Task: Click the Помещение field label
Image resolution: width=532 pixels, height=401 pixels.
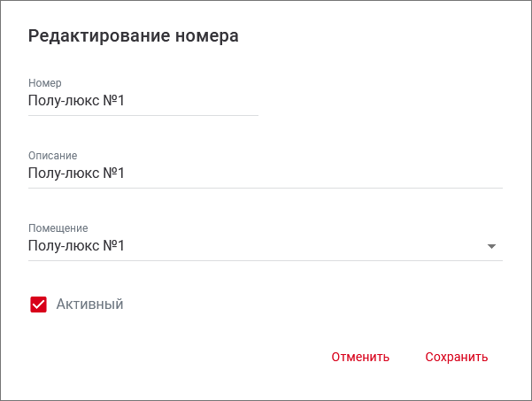Action: pyautogui.click(x=58, y=228)
